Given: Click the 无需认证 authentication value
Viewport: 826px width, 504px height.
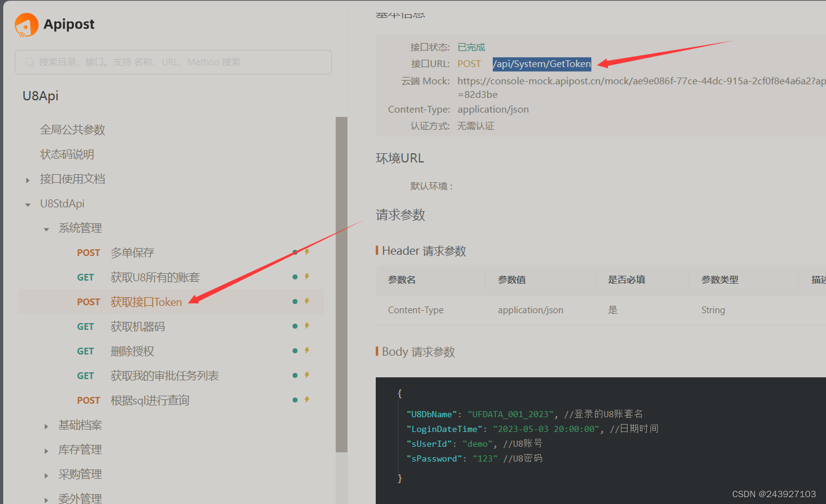Looking at the screenshot, I should pyautogui.click(x=476, y=126).
